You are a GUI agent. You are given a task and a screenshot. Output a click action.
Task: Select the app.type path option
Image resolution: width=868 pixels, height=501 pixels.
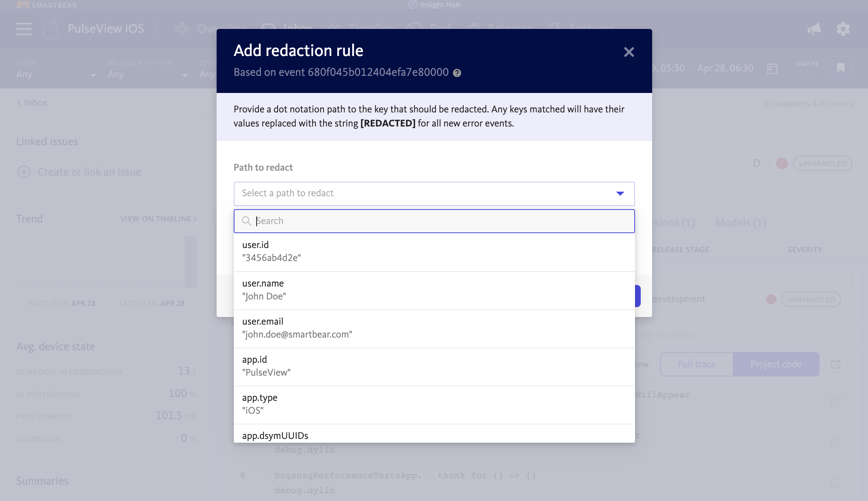tap(434, 405)
